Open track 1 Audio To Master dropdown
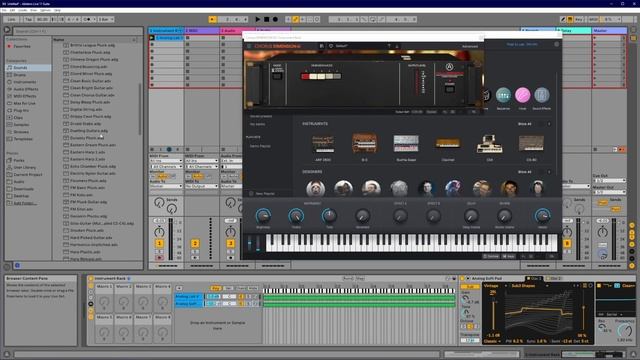The height and width of the screenshot is (360, 640). 166,186
